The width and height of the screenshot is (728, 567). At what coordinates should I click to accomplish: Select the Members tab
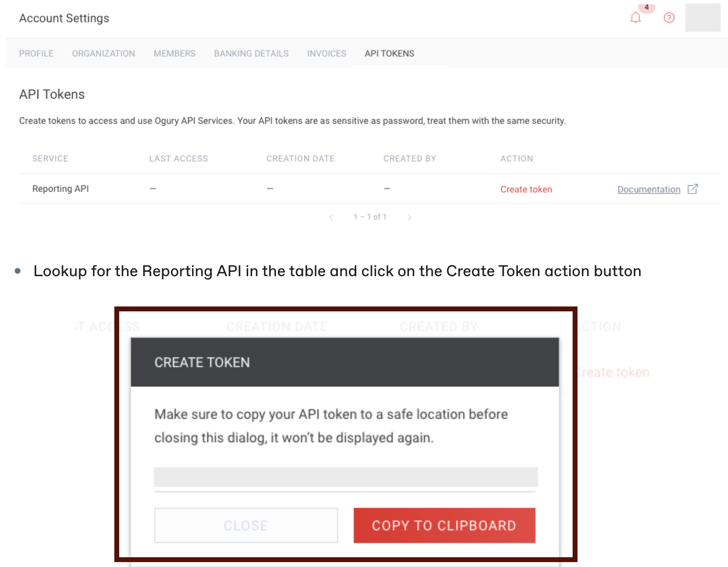point(174,54)
